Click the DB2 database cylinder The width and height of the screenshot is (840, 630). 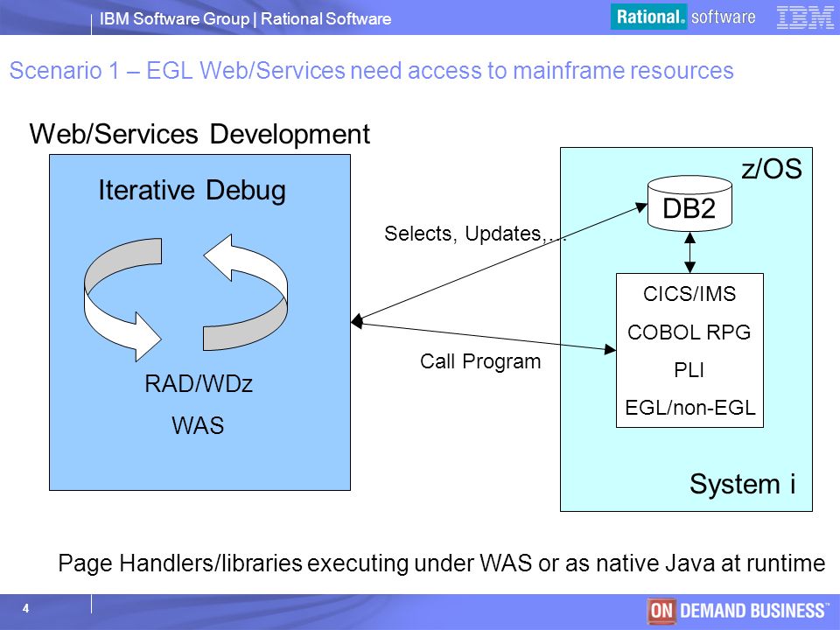tap(689, 204)
